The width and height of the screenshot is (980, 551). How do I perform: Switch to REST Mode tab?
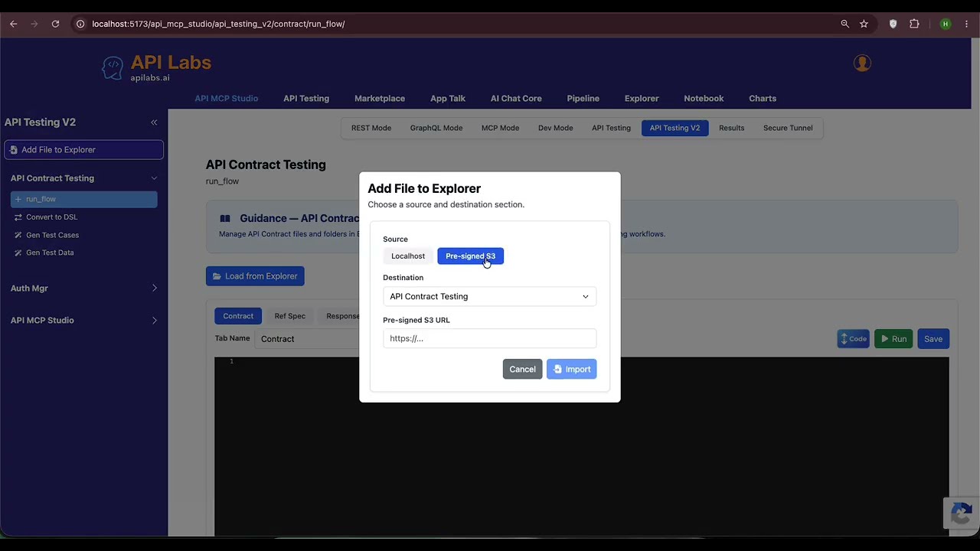point(371,128)
